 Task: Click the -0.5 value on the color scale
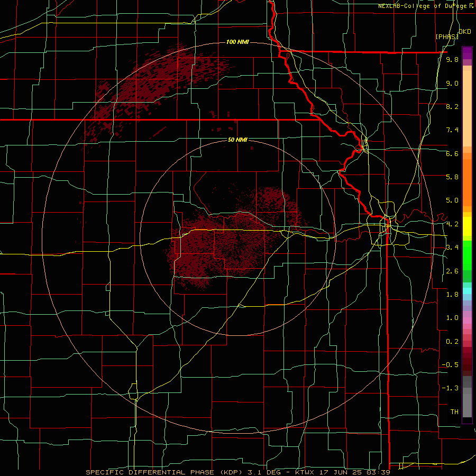(450, 365)
